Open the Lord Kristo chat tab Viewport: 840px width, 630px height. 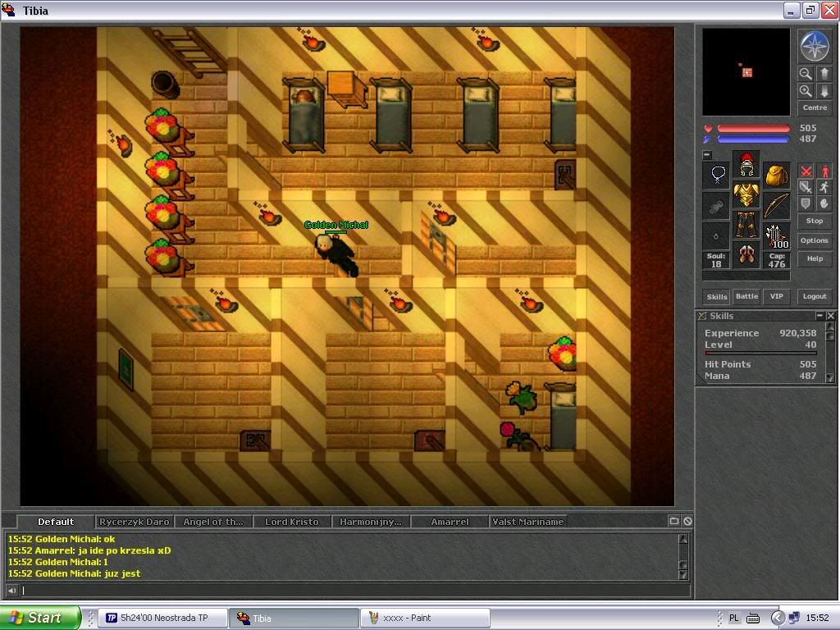(x=291, y=521)
